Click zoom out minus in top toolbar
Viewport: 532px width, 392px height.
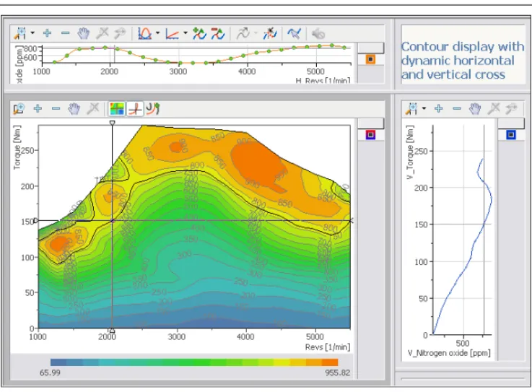[65, 33]
